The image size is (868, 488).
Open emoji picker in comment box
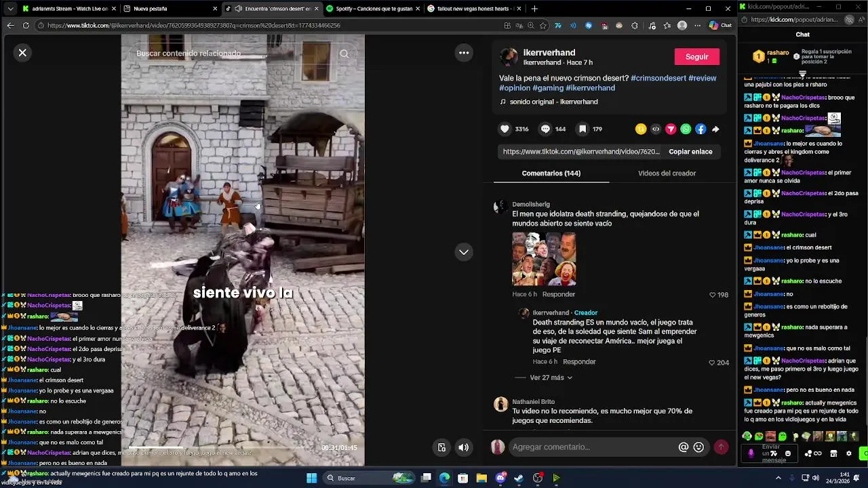click(x=698, y=447)
